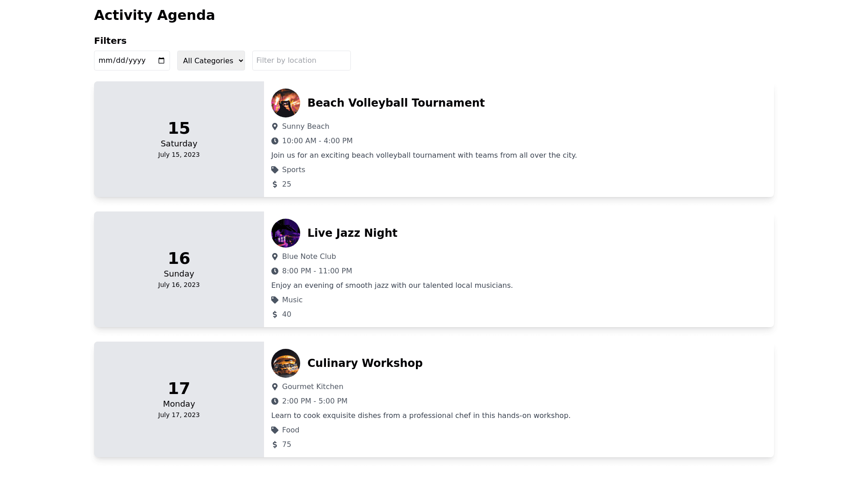Click the Live Jazz Night thumbnail
This screenshot has width=868, height=488.
[x=286, y=233]
